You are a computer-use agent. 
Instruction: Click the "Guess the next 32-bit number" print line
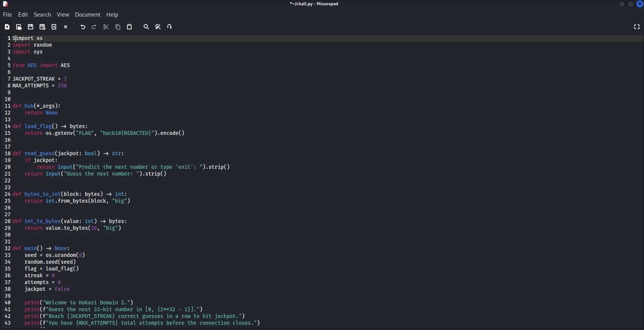coord(113,309)
